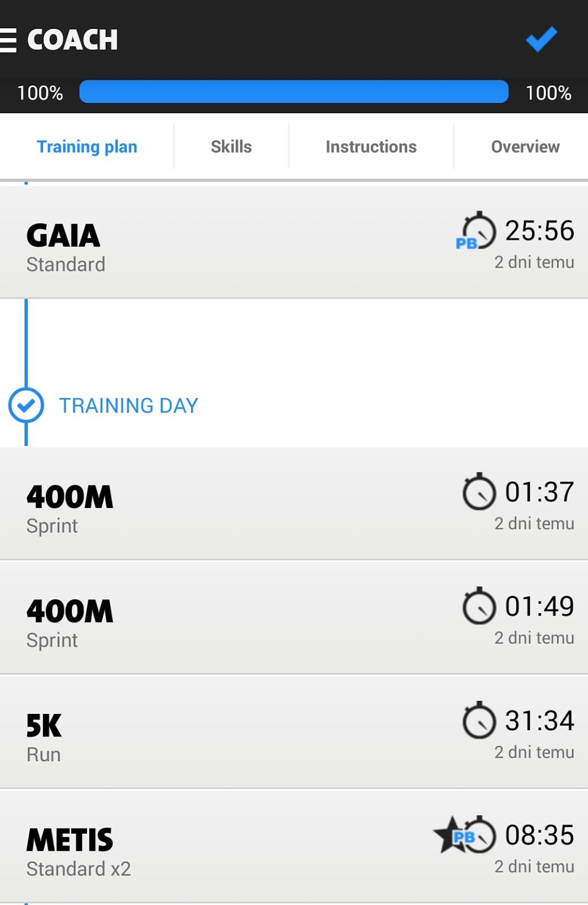Tap star PB icon for METIS
Screen dimensions: 588x905
tap(465, 835)
